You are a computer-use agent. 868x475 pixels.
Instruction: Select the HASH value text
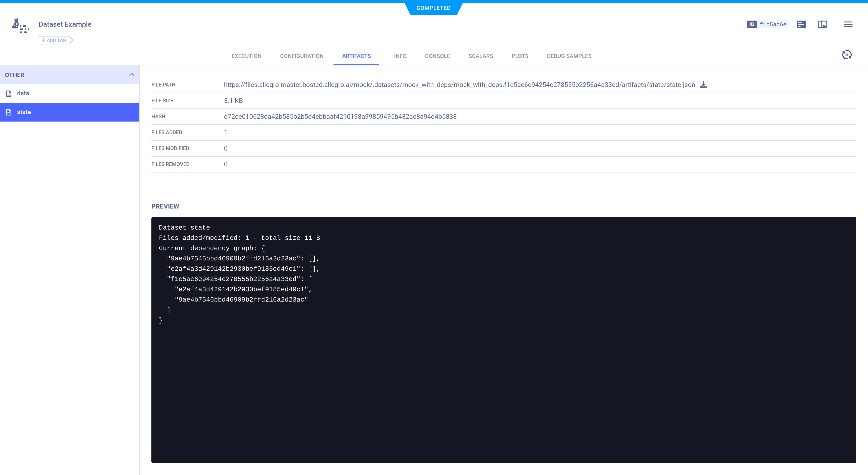tap(340, 116)
